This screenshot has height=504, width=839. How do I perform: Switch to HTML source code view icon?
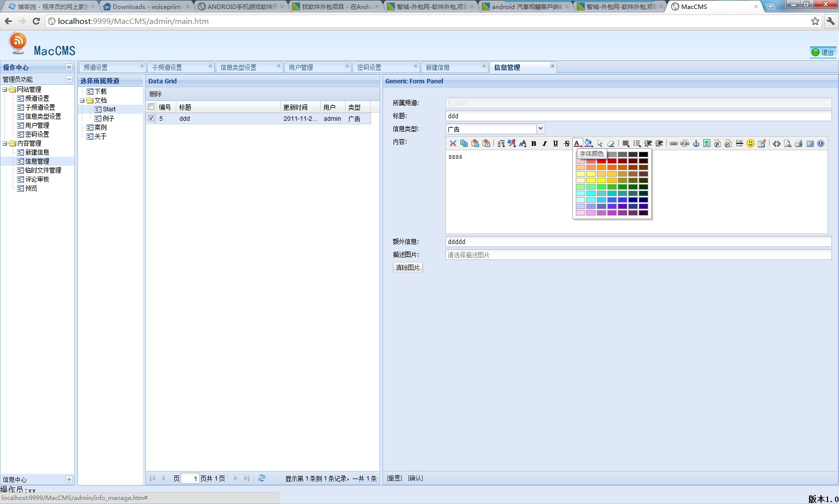(777, 143)
